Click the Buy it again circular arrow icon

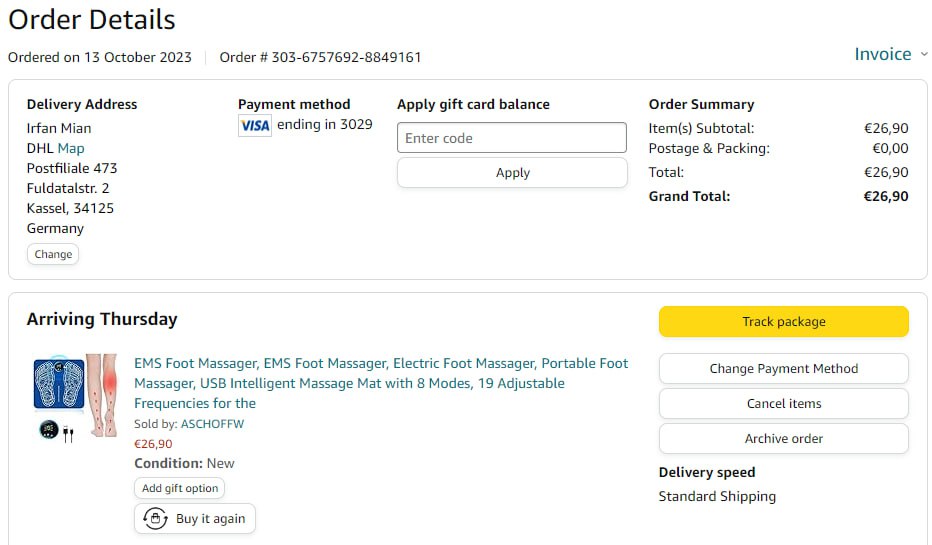155,519
